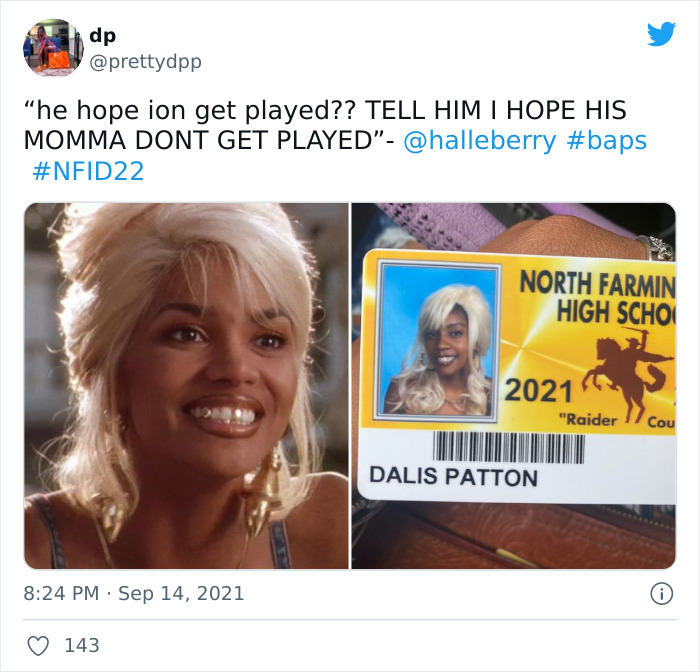Visit the @prettydpp handle
700x672 pixels.
point(146,61)
